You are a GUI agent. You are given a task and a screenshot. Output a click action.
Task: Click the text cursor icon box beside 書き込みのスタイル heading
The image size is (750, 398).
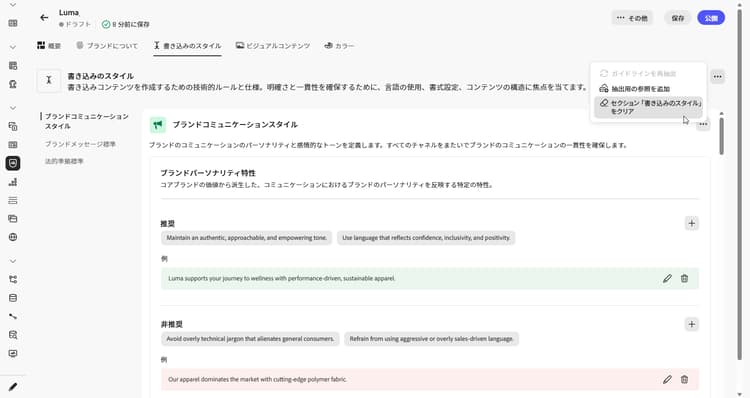click(49, 80)
